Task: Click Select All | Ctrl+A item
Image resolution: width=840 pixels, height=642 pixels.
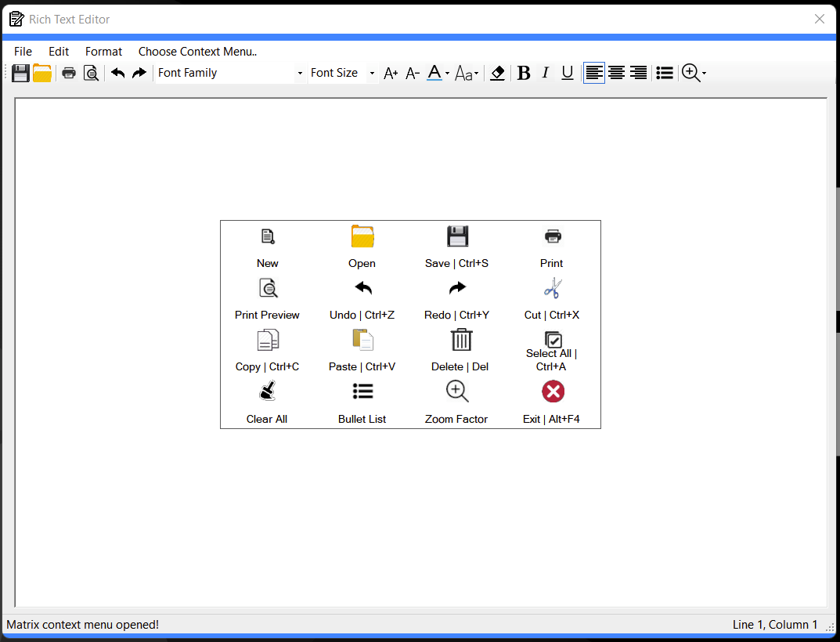Action: click(552, 352)
